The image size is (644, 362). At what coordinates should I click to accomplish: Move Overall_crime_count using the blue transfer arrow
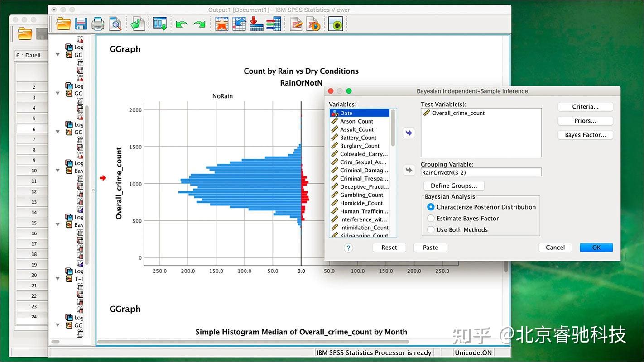click(x=409, y=133)
